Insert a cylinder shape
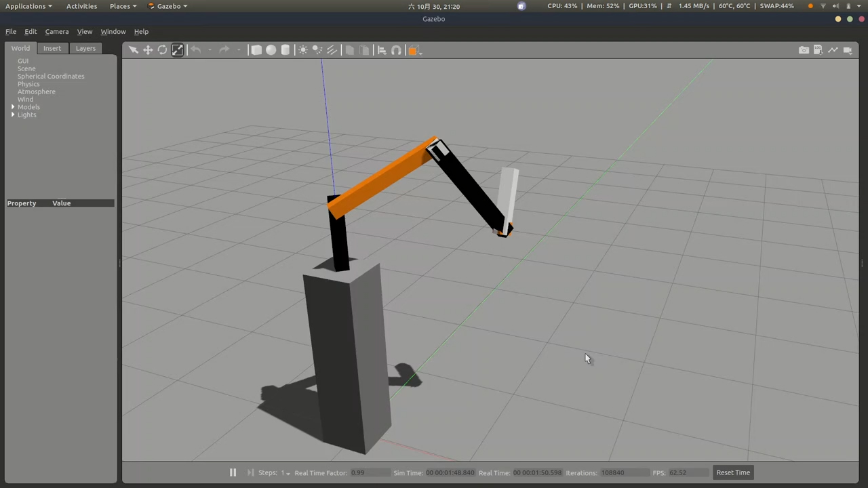 [285, 50]
